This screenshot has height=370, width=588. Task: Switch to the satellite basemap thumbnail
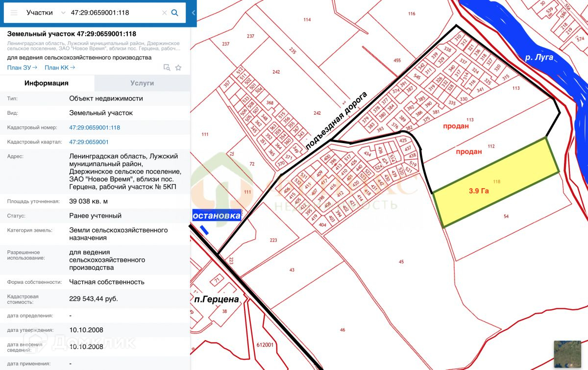tap(567, 354)
